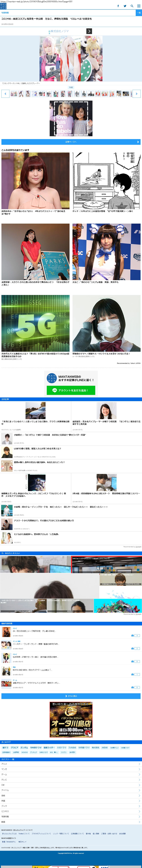Image resolution: width=142 pixels, height=868 pixels.
Task: Click the 記事ページへ button
Action: pos(71,142)
